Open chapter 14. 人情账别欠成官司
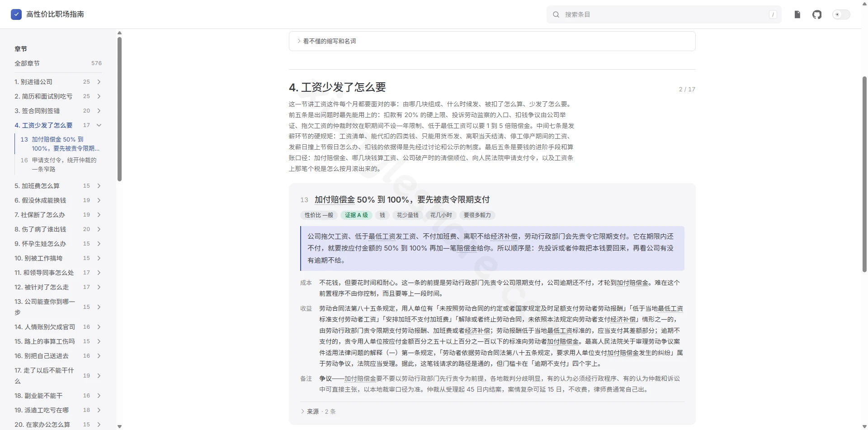 click(x=45, y=327)
